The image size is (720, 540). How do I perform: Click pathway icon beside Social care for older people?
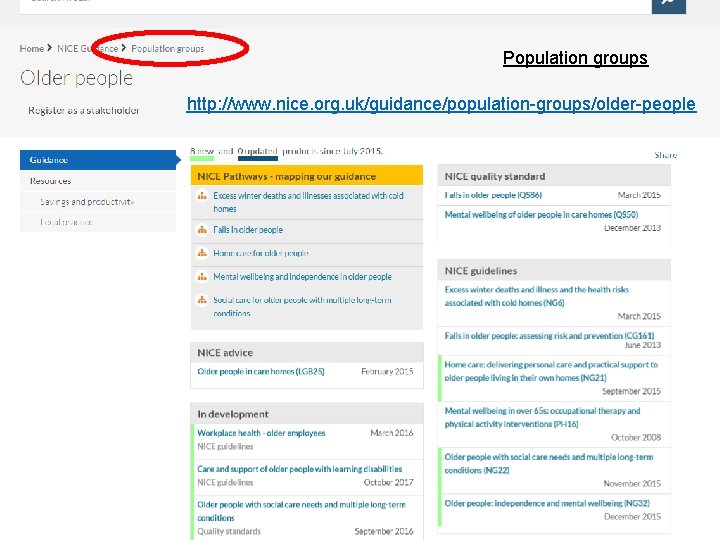(202, 300)
